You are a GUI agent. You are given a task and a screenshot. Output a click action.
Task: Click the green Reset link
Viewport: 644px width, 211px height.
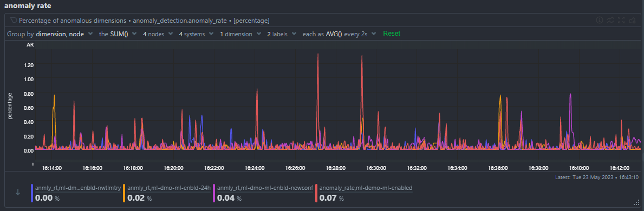392,34
